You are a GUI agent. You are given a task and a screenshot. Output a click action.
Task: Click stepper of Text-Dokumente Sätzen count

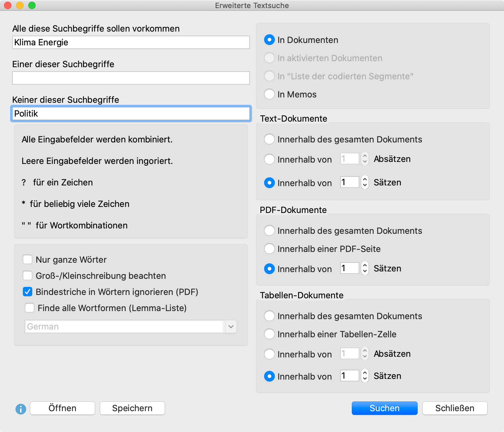[x=365, y=182]
